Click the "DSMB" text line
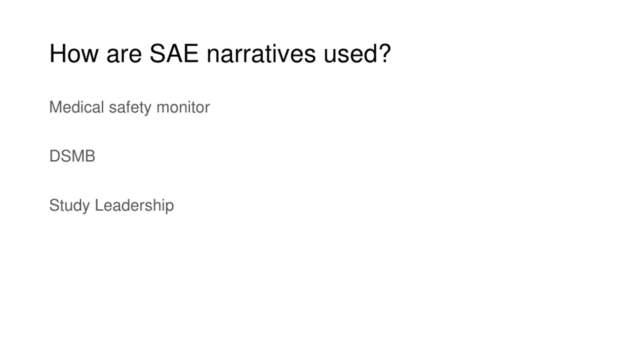The image size is (644, 362). tap(72, 156)
